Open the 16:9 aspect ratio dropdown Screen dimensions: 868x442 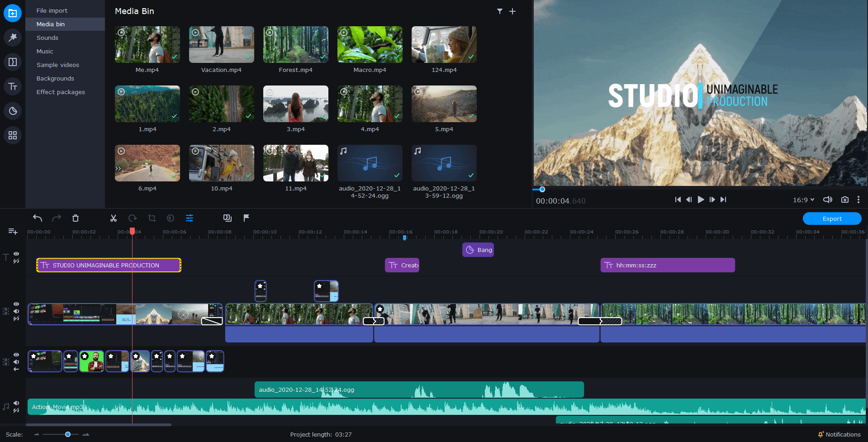[803, 199]
